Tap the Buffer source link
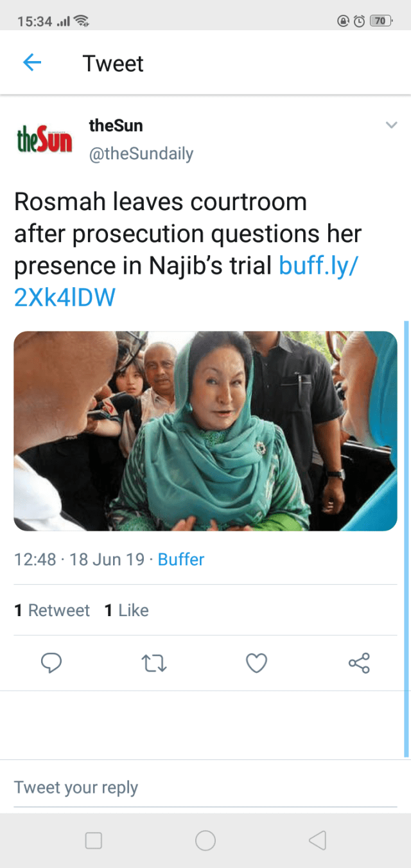411x868 pixels. [x=181, y=559]
